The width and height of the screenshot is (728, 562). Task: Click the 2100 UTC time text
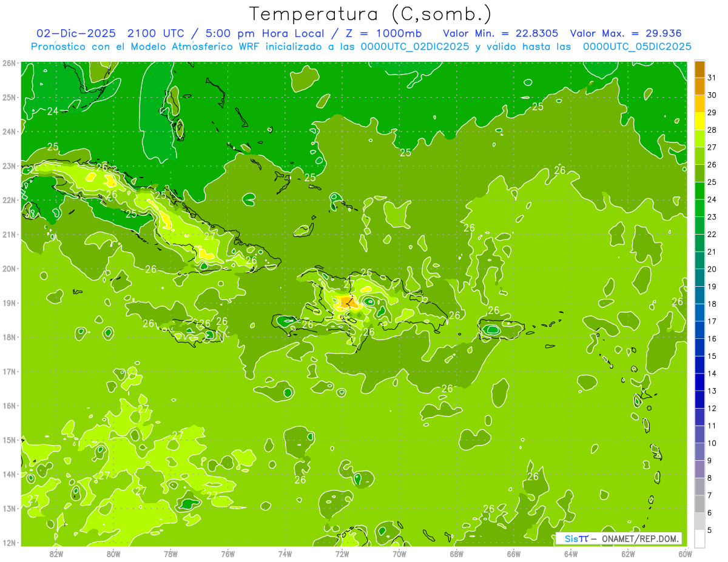[x=155, y=33]
